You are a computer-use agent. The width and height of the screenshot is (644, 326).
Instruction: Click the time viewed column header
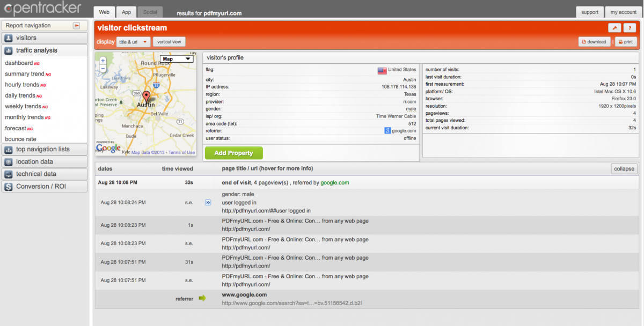(178, 168)
